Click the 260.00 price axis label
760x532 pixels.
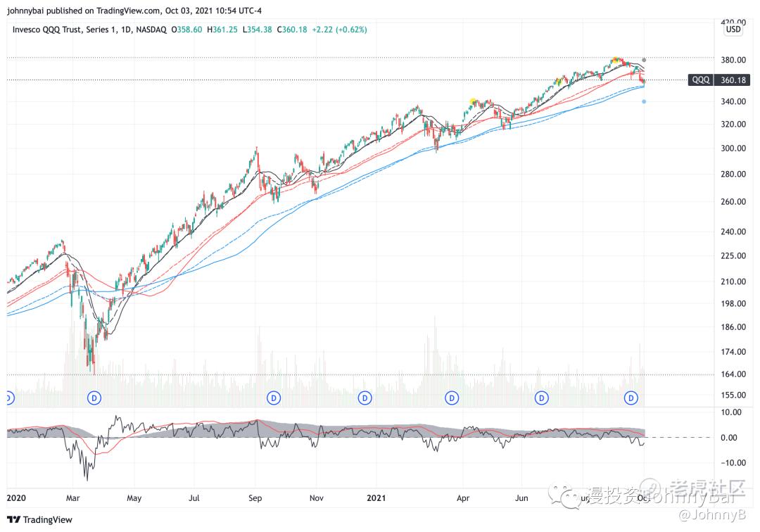733,201
